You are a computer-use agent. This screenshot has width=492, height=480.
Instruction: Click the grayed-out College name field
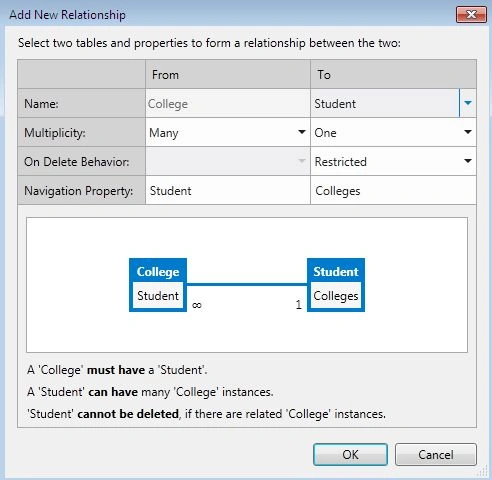click(x=228, y=103)
